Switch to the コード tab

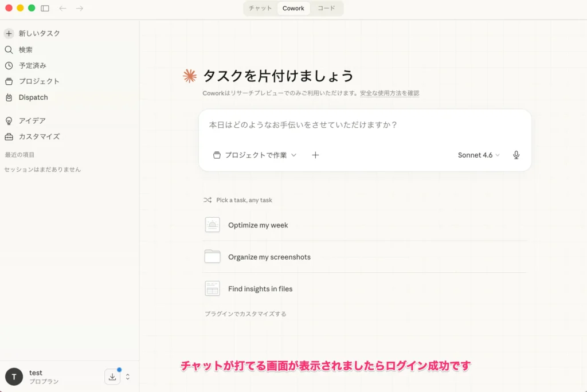click(327, 8)
